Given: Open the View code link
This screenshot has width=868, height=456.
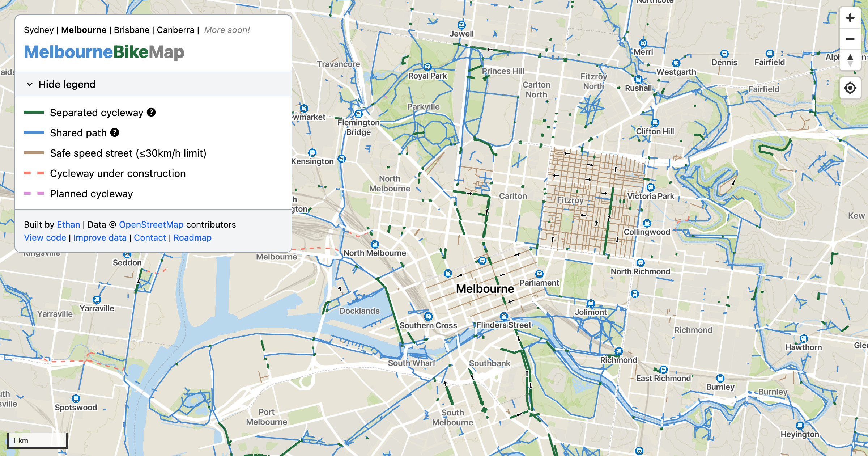Looking at the screenshot, I should [x=44, y=237].
